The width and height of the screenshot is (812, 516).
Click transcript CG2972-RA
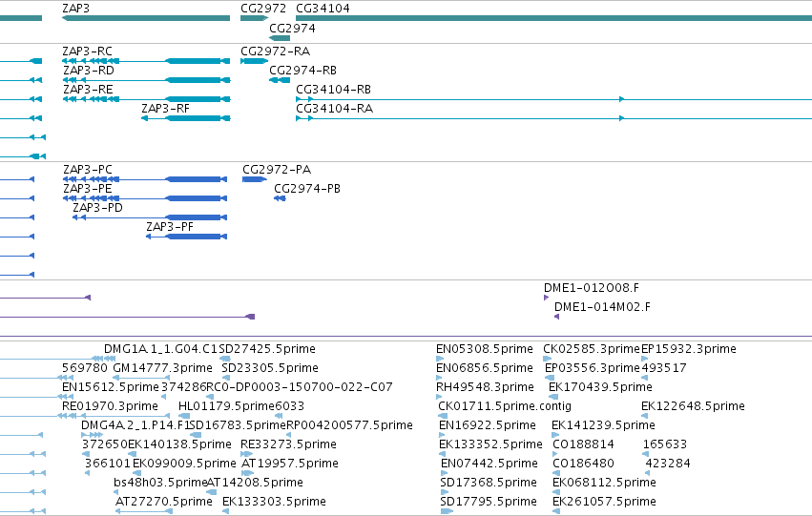[275, 52]
